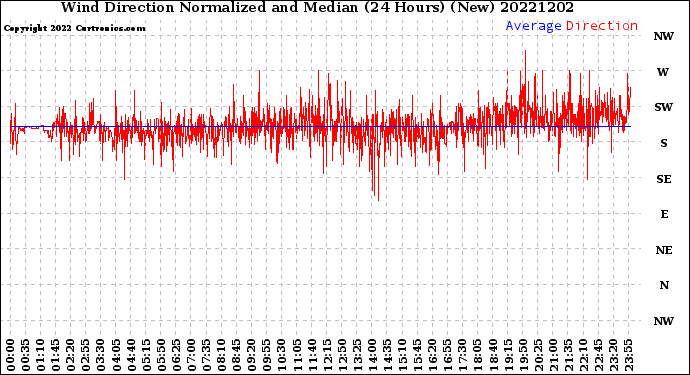Viewport: 690px width, 375px height.
Task: Click the 'NE' direction axis label
Action: point(664,250)
